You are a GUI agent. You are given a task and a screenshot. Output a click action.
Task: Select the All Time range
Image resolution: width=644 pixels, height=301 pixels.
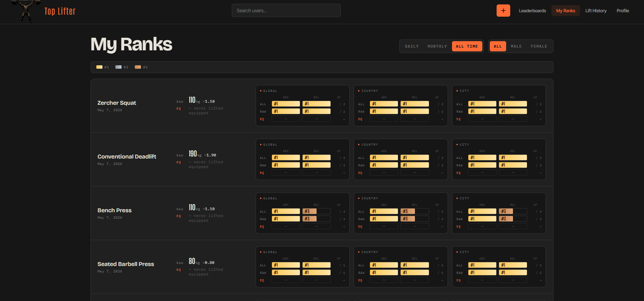467,46
